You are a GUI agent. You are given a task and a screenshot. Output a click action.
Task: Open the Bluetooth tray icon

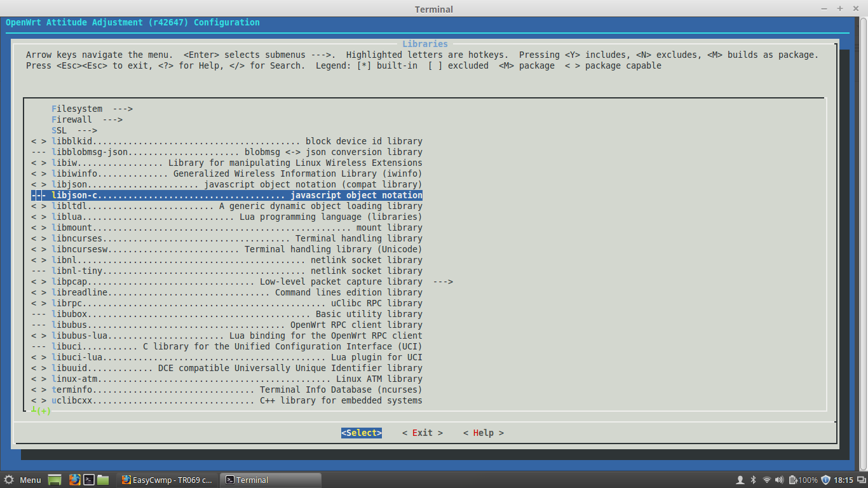coord(753,480)
